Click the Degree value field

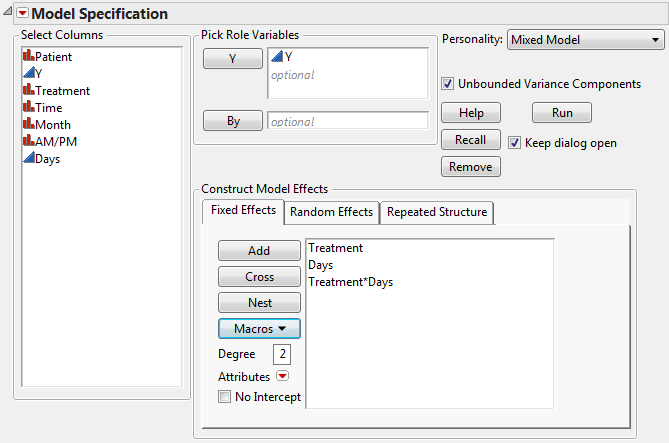(284, 354)
